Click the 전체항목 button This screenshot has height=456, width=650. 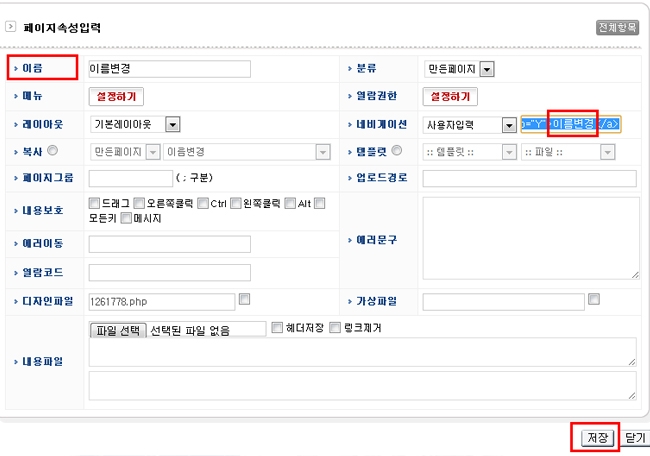[616, 28]
